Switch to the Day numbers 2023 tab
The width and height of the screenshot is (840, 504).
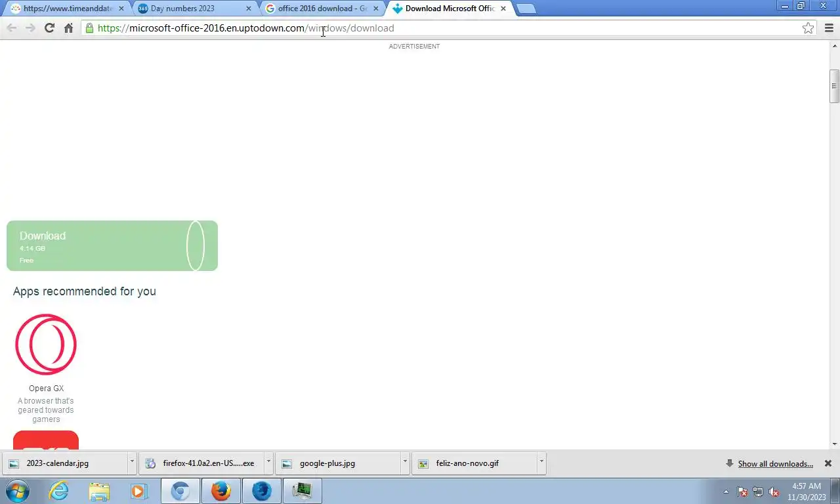click(x=194, y=9)
